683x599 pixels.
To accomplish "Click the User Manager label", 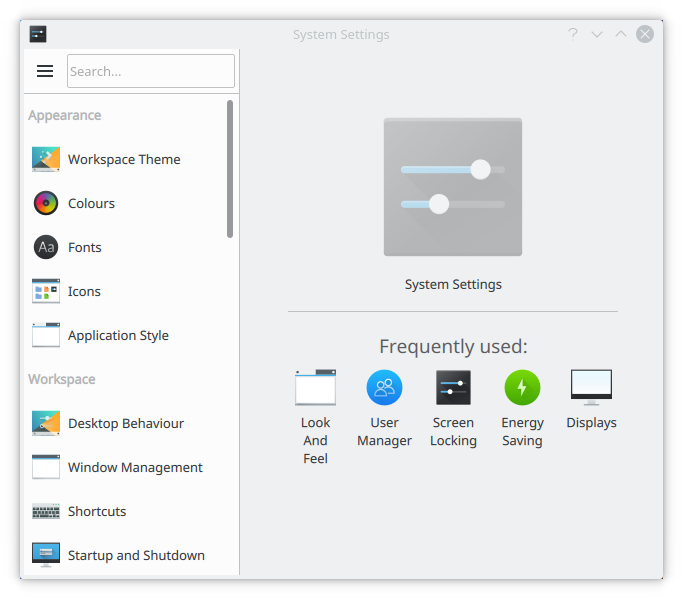I will tap(384, 431).
